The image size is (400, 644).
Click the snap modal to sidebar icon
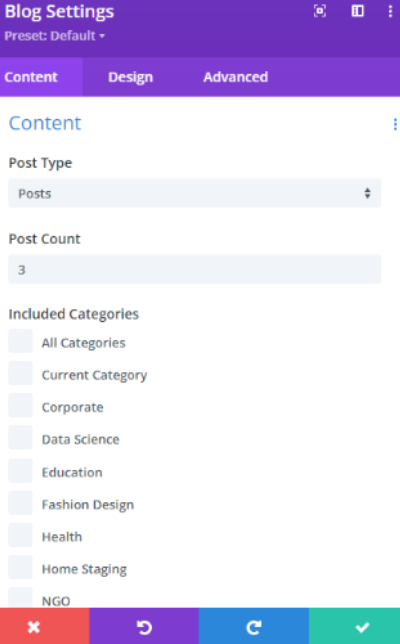[358, 11]
